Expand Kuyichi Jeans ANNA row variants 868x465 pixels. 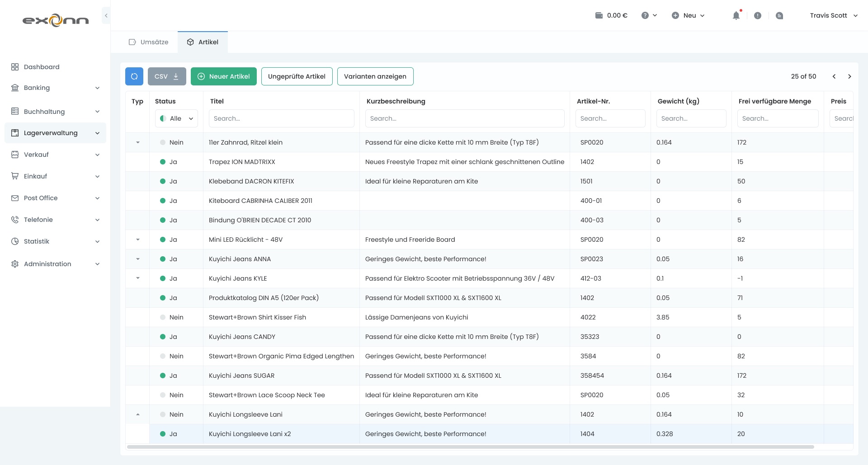138,259
